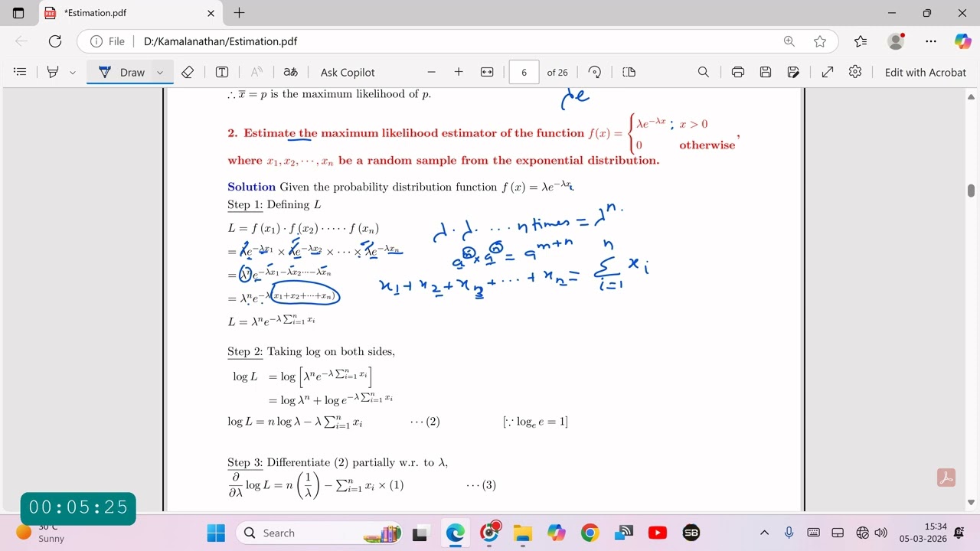This screenshot has width=980, height=551.
Task: Go back to previous page
Action: pyautogui.click(x=21, y=41)
